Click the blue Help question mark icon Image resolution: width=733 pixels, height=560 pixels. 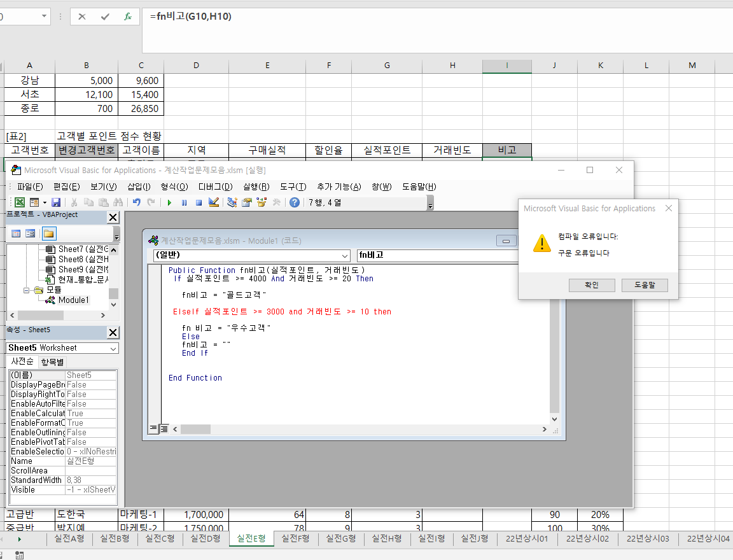[x=295, y=202]
